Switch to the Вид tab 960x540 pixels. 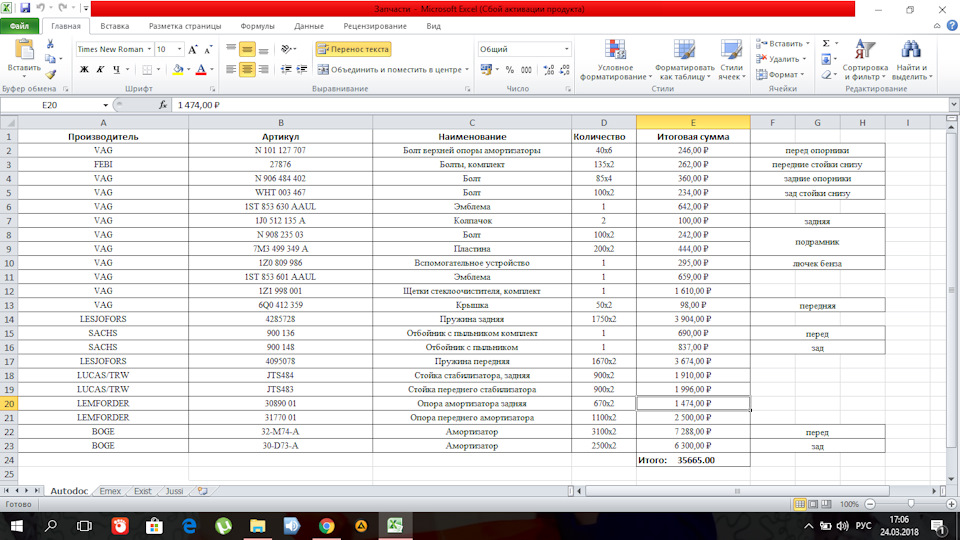433,26
